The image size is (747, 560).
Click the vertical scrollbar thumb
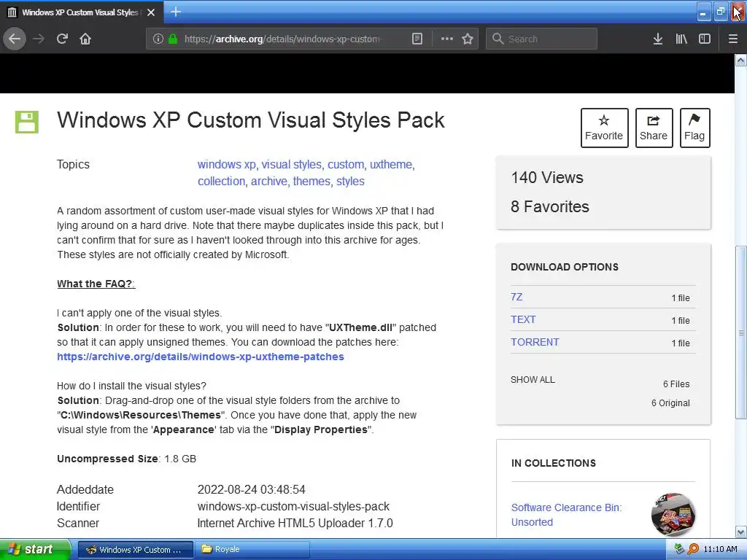point(741,332)
